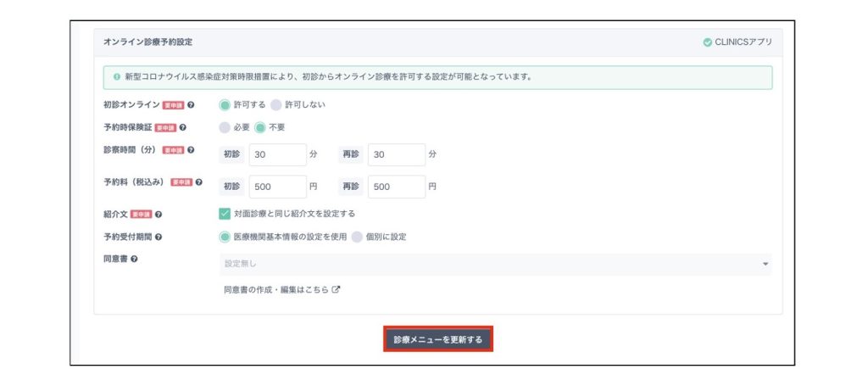Open the 同意書の作成・編集はこちら link
The height and width of the screenshot is (380, 868).
pos(281,290)
